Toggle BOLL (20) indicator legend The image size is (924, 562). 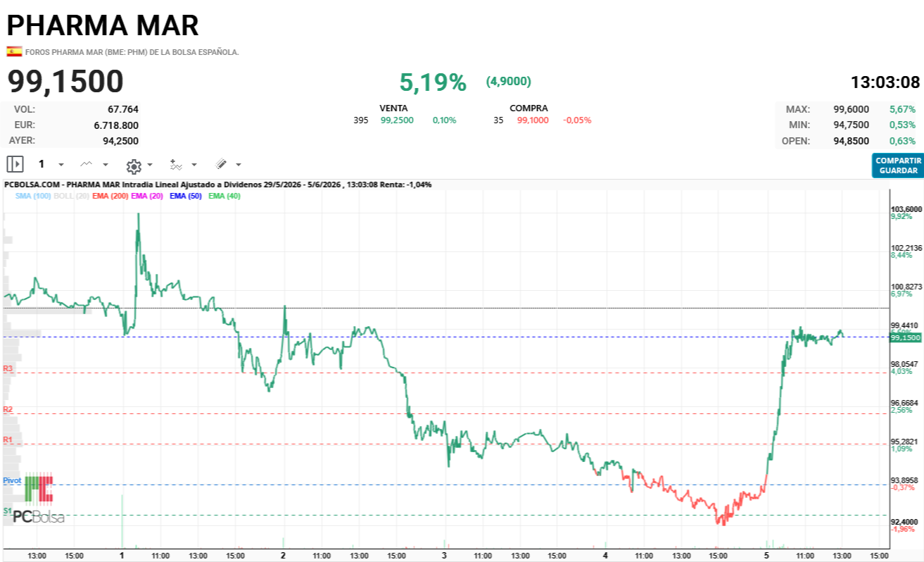tap(71, 196)
